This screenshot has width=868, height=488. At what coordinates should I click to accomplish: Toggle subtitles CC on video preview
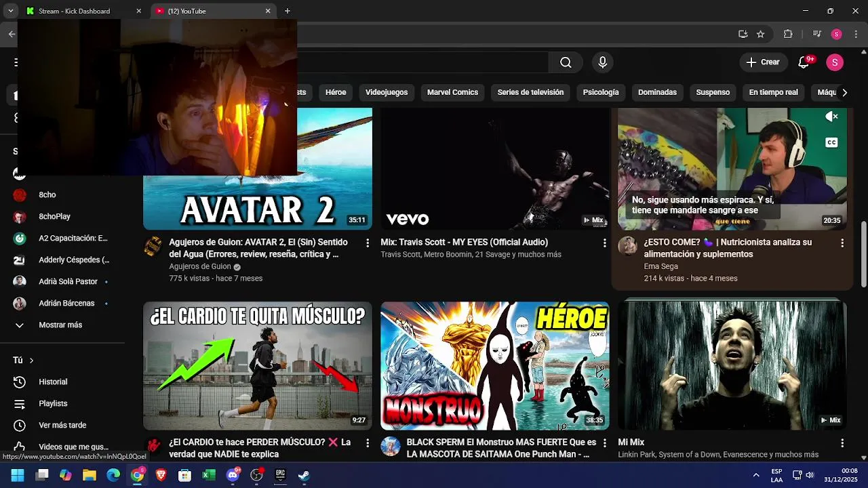click(831, 142)
